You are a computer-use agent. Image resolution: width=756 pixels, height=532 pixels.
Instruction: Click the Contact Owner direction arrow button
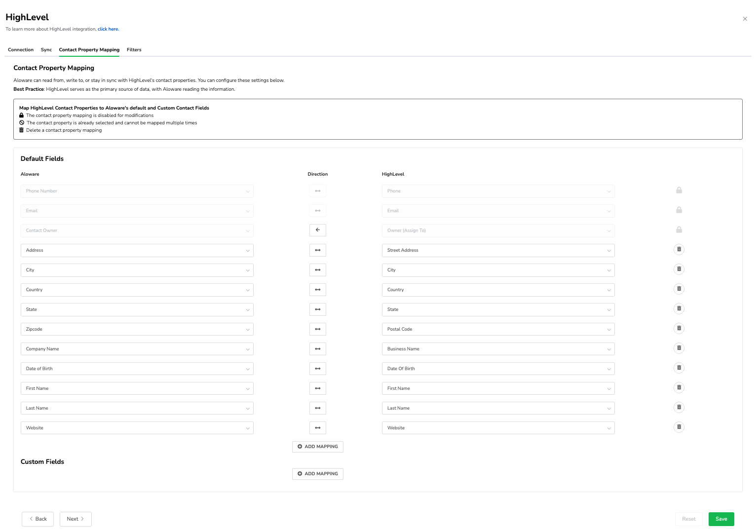pyautogui.click(x=318, y=230)
